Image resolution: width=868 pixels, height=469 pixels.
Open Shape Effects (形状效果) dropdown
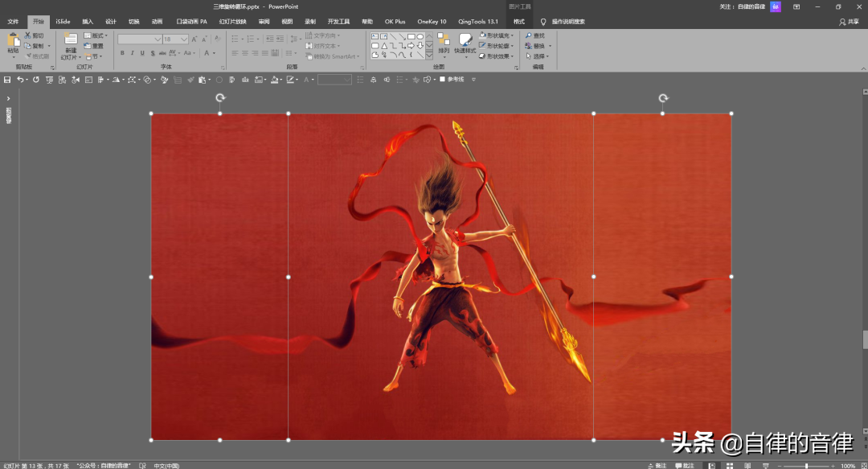tap(497, 56)
